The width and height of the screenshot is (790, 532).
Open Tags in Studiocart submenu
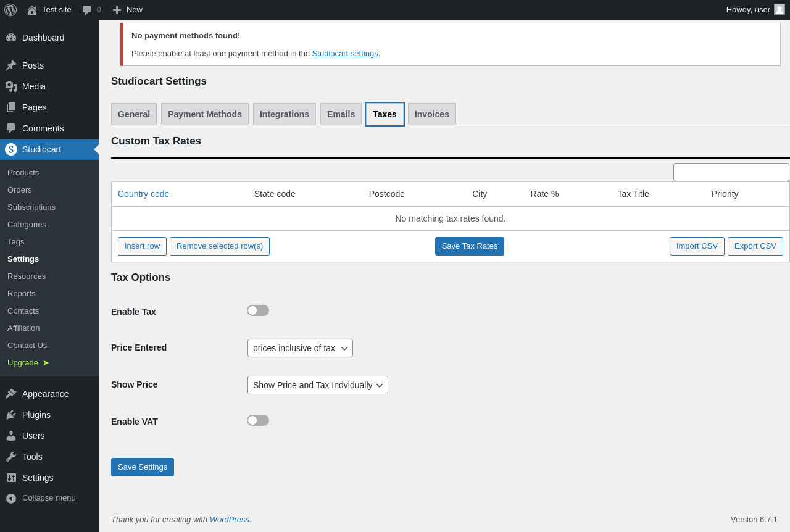[x=16, y=242]
